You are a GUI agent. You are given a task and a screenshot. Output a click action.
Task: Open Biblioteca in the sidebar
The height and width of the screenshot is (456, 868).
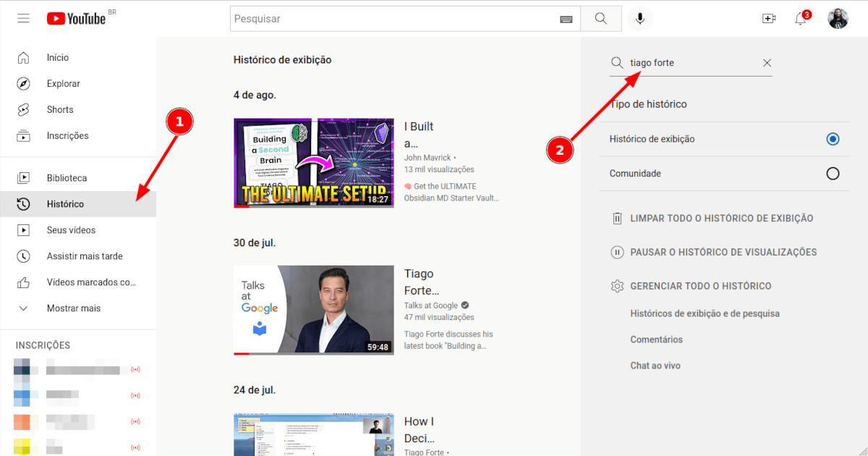click(x=78, y=177)
